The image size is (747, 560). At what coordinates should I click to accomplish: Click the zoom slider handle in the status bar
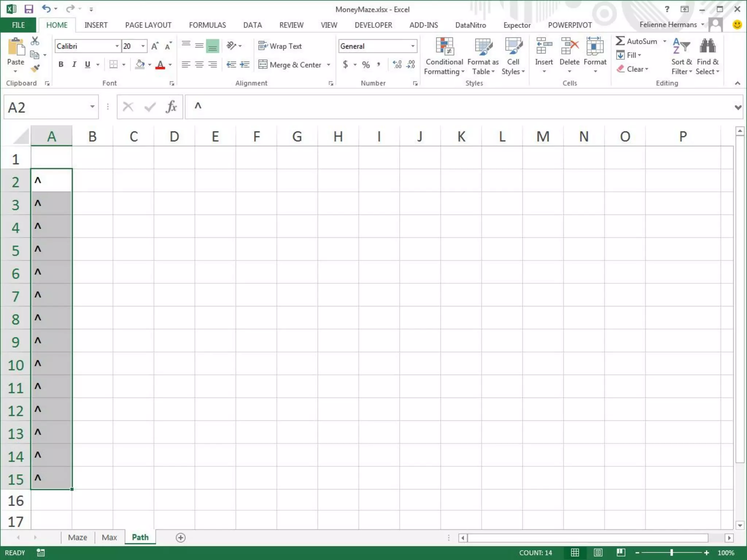click(x=671, y=553)
